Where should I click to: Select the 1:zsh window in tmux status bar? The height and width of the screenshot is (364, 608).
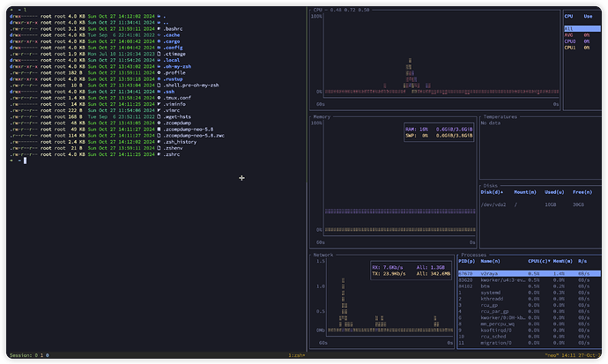(x=297, y=355)
